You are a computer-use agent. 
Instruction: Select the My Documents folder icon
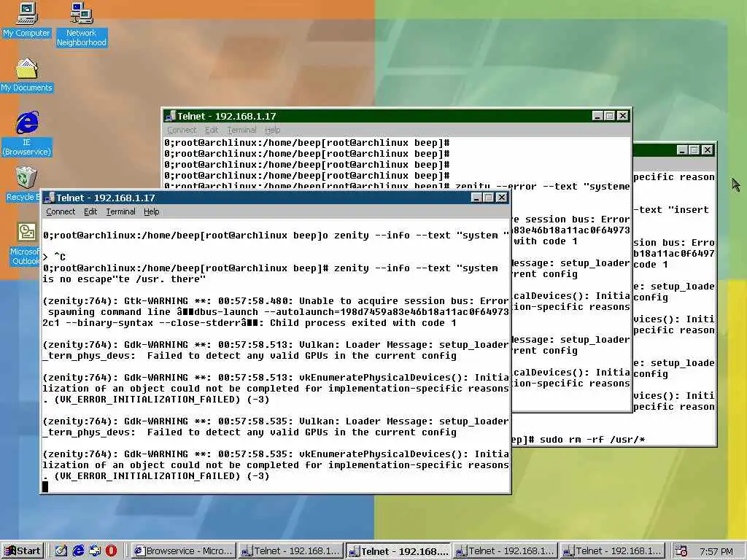27,75
